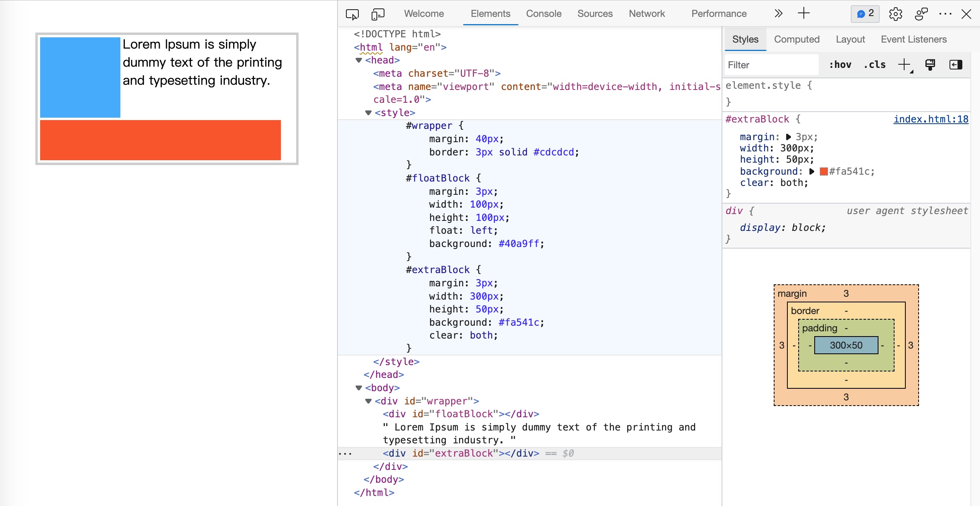Open DevTools settings gear
980x506 pixels.
point(895,14)
